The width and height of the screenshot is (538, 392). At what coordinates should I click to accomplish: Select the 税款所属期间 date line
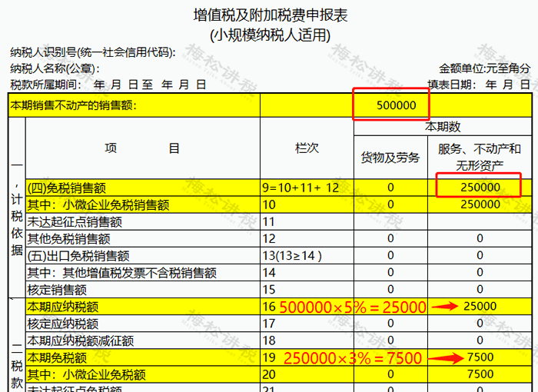(108, 85)
